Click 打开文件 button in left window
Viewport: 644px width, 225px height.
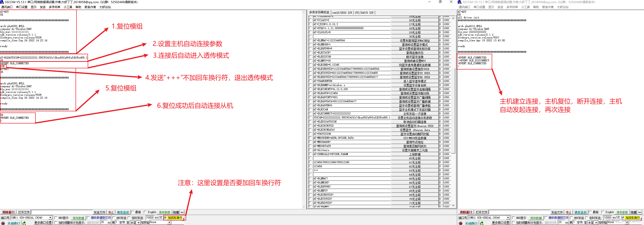(x=24, y=212)
